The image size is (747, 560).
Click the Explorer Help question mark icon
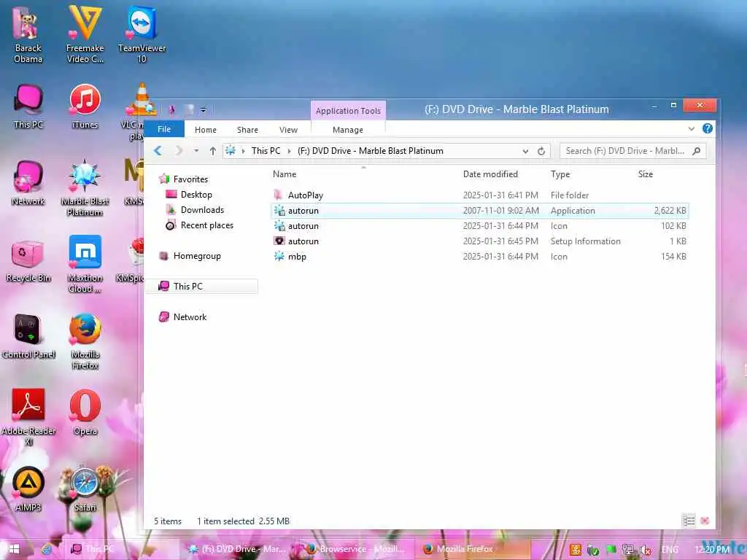point(708,128)
